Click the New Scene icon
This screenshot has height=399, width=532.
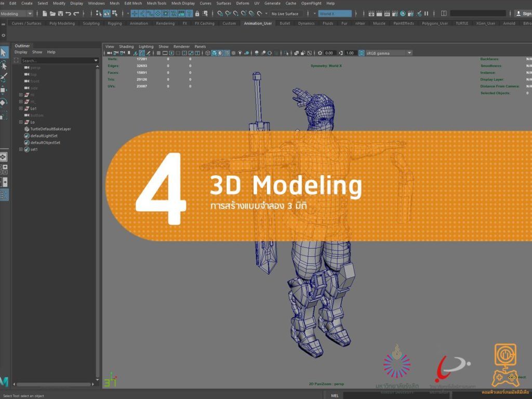(x=45, y=14)
